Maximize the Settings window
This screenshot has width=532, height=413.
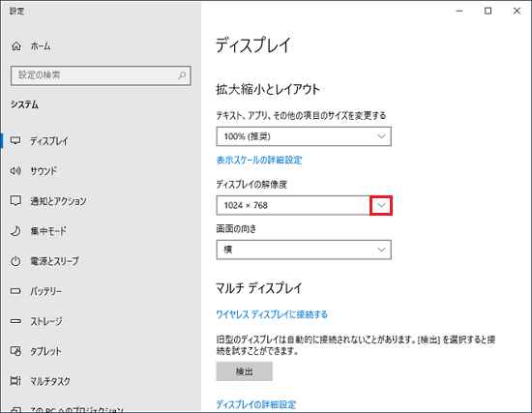(x=488, y=11)
